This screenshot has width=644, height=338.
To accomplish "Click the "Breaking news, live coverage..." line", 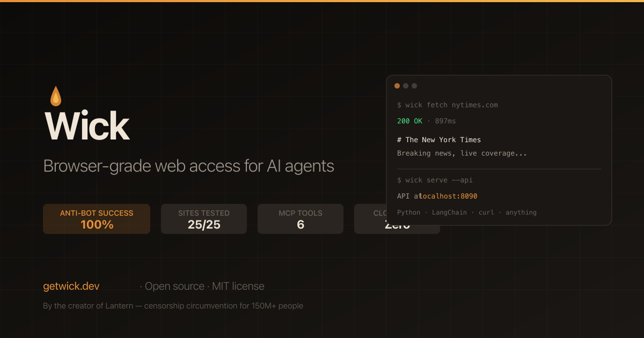I will (462, 153).
